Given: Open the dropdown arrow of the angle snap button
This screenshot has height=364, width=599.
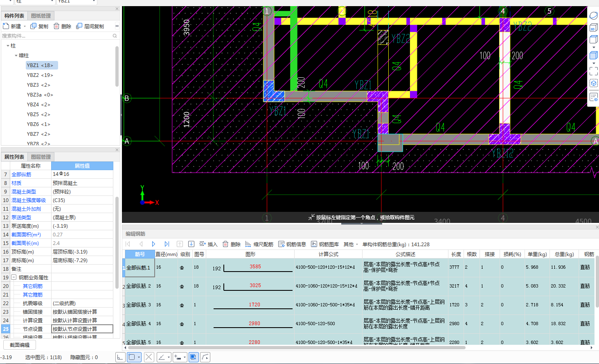Looking at the screenshot, I should point(169,357).
